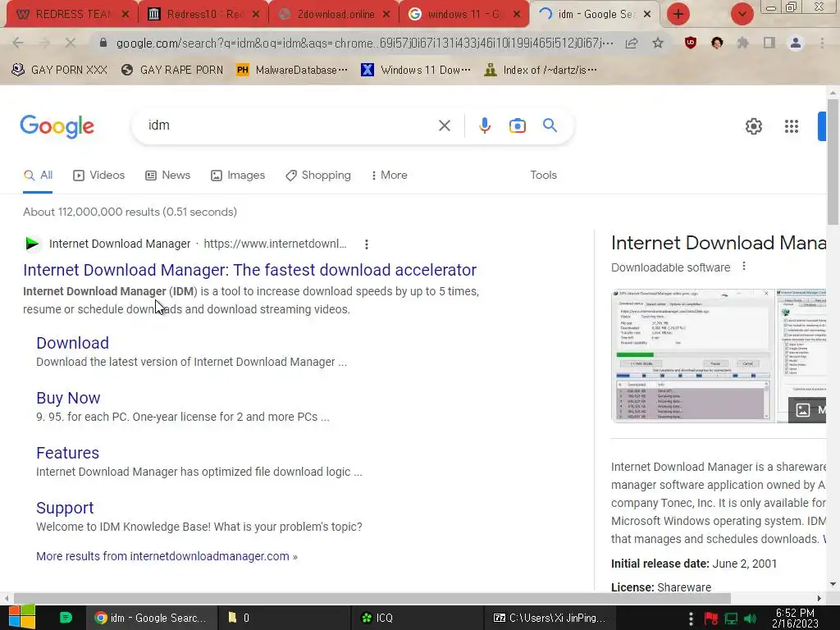Viewport: 840px width, 630px height.
Task: Open MalwareDatabase bookmark
Action: pyautogui.click(x=292, y=71)
